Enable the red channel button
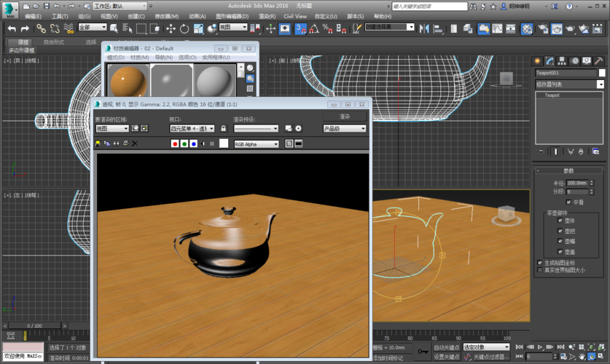Screen dimensions: 610x364 tap(175, 144)
